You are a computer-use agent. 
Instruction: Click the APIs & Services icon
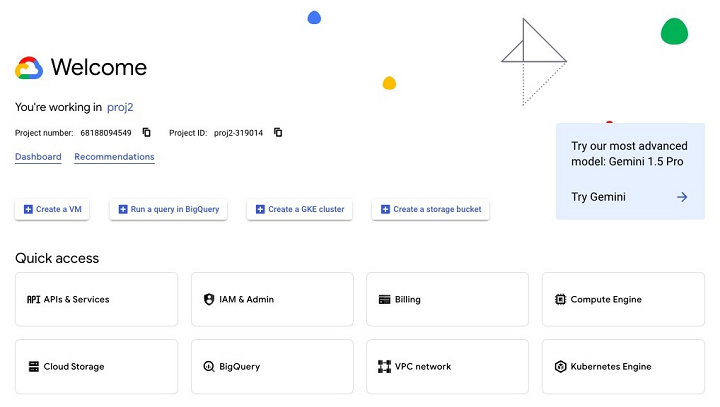click(33, 299)
